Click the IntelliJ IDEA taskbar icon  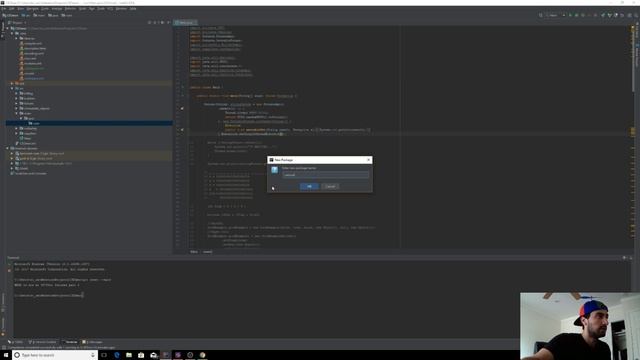[166, 355]
